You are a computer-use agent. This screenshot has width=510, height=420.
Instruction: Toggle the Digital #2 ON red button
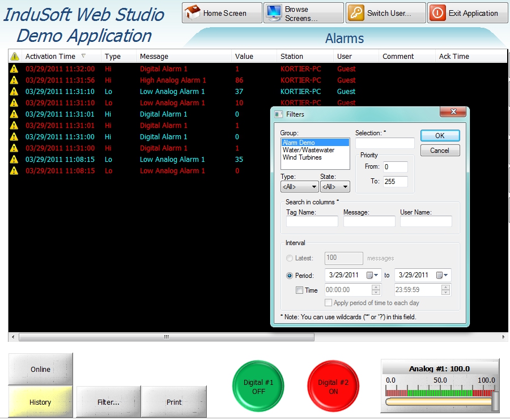click(x=333, y=386)
